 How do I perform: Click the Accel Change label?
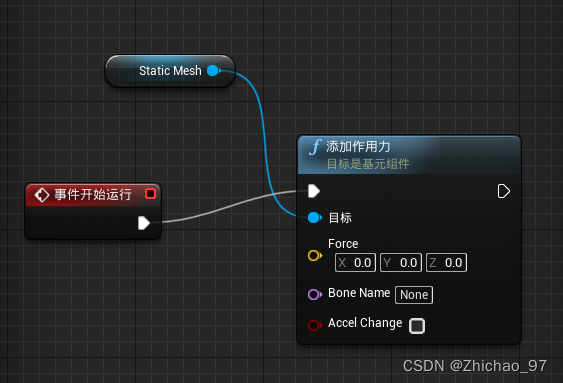tap(365, 323)
